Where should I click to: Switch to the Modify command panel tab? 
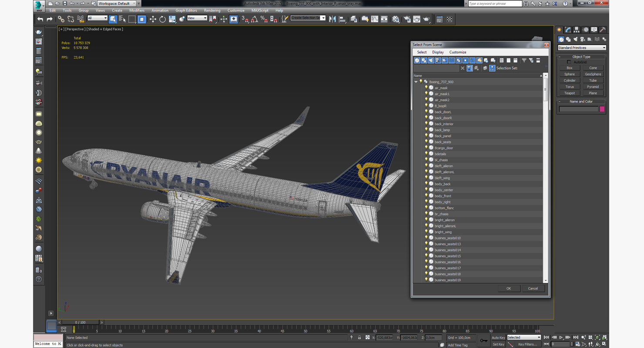pyautogui.click(x=568, y=30)
